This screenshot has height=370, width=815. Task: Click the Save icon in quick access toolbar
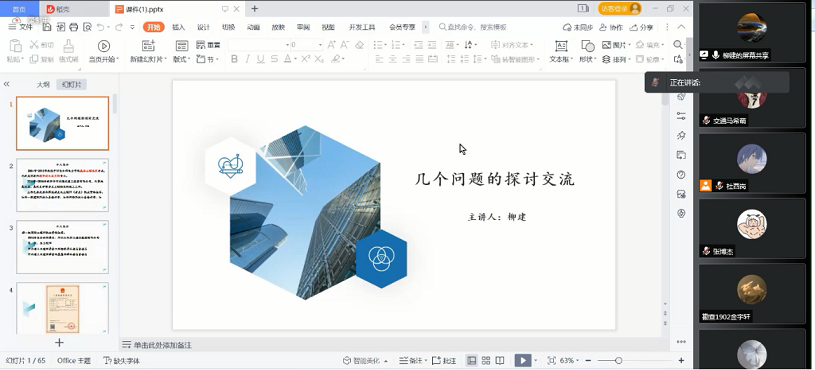47,27
